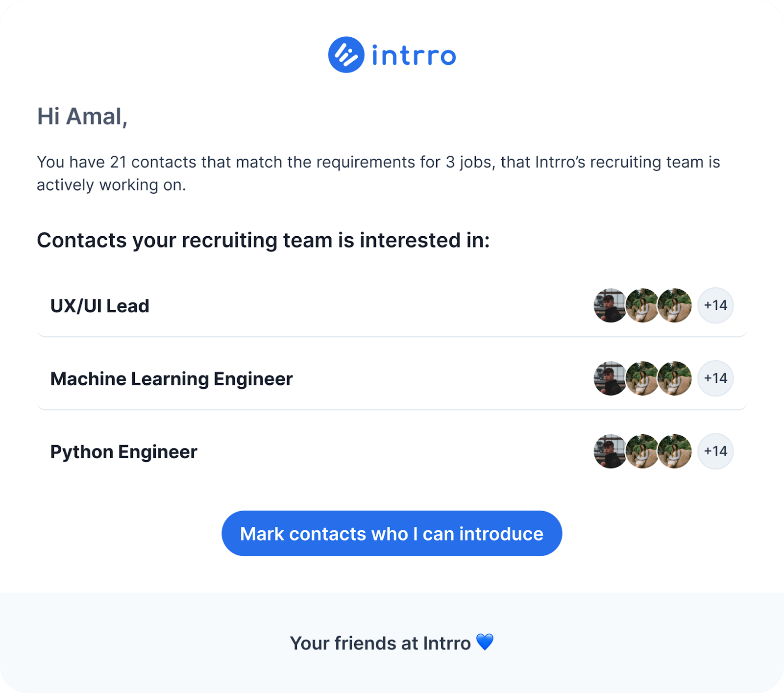Expand +14 more contacts for UX/UI Lead
Image resolution: width=784 pixels, height=693 pixels.
coord(715,305)
